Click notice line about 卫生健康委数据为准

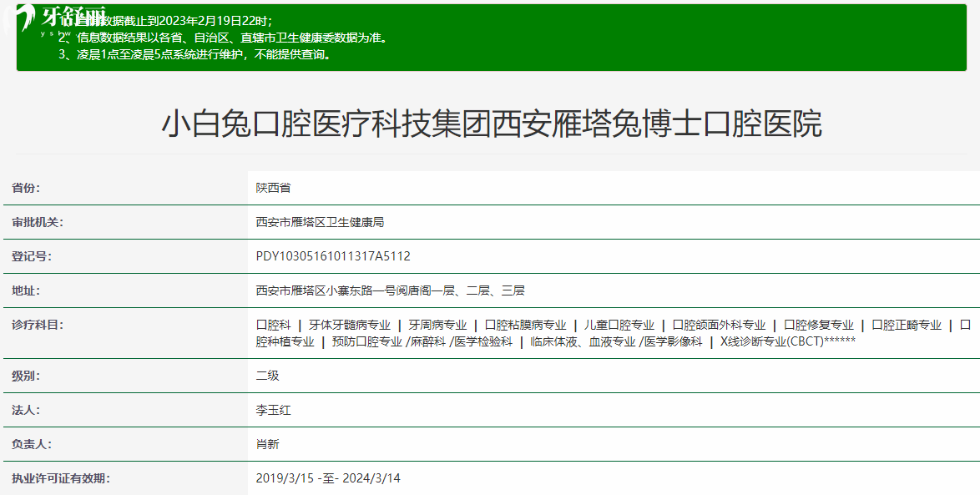224,38
